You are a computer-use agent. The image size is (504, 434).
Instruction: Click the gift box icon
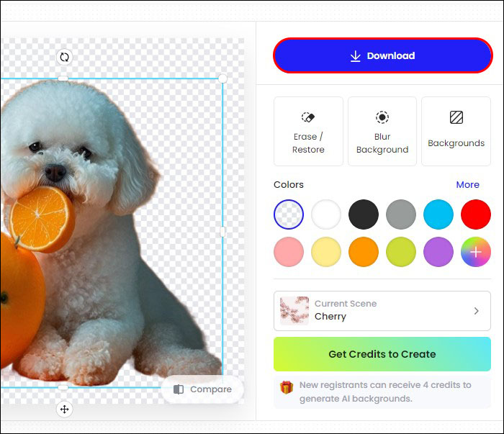click(x=287, y=387)
